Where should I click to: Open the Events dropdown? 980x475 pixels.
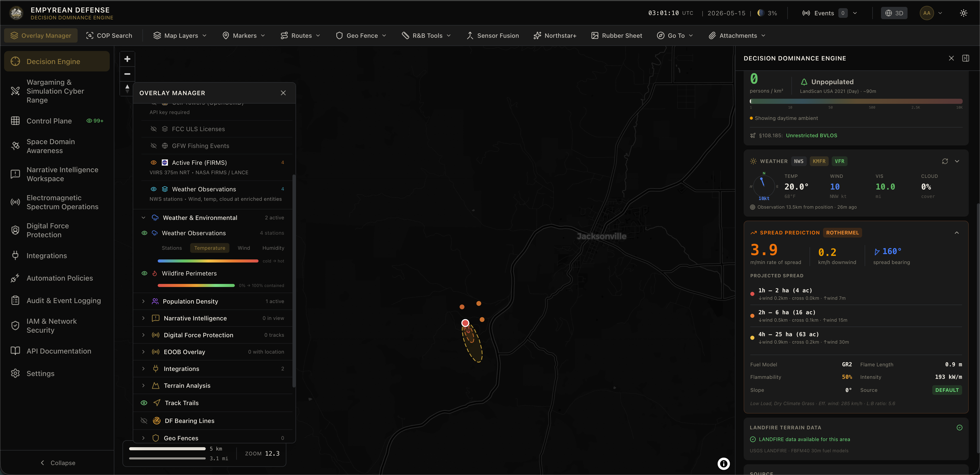click(829, 13)
